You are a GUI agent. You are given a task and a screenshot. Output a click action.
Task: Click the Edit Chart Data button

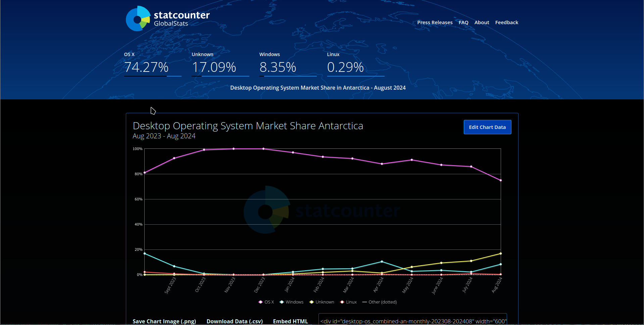pyautogui.click(x=487, y=127)
